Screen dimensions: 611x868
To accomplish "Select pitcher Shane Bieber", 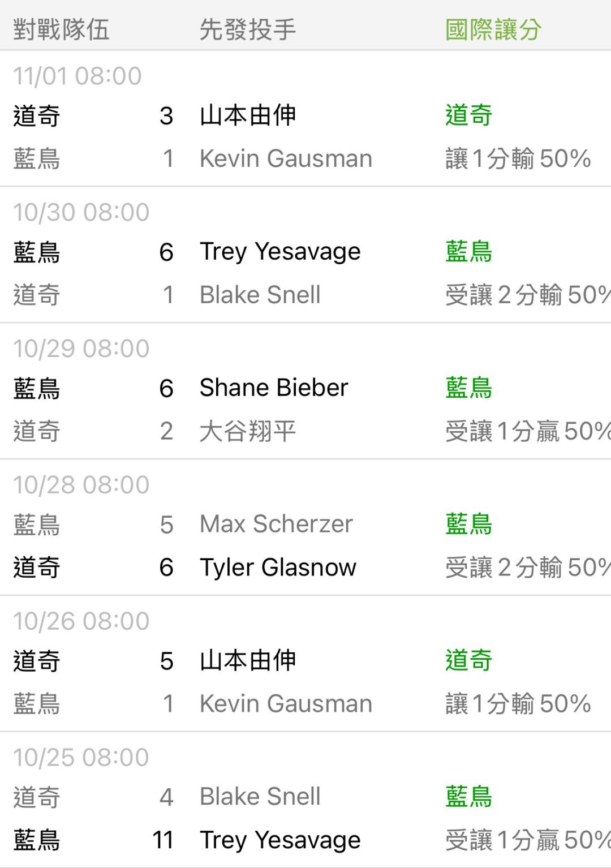I will tap(274, 388).
